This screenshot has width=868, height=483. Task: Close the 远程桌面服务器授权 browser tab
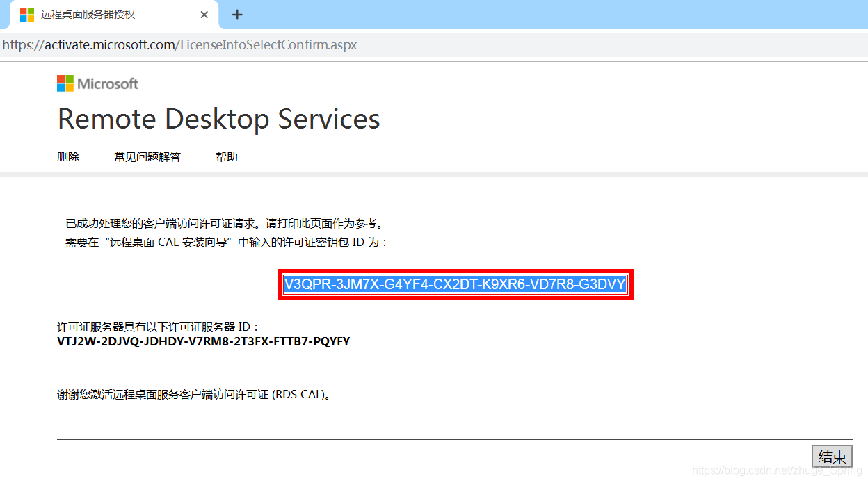(204, 15)
